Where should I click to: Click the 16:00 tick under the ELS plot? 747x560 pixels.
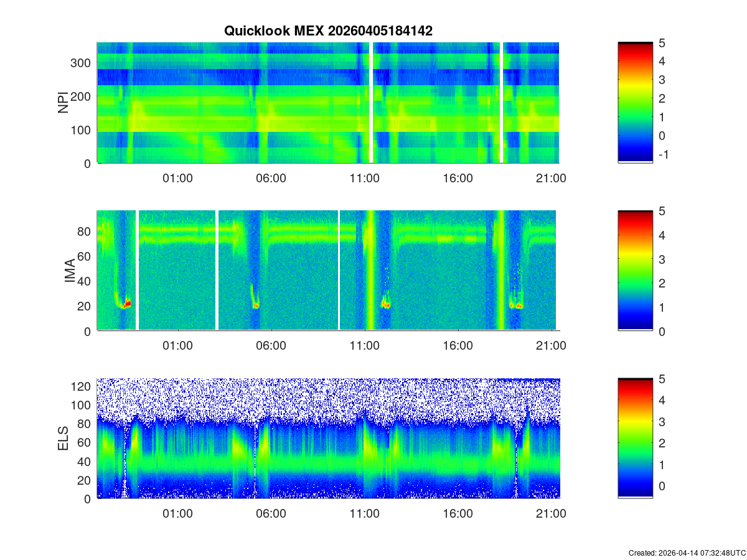(x=458, y=514)
